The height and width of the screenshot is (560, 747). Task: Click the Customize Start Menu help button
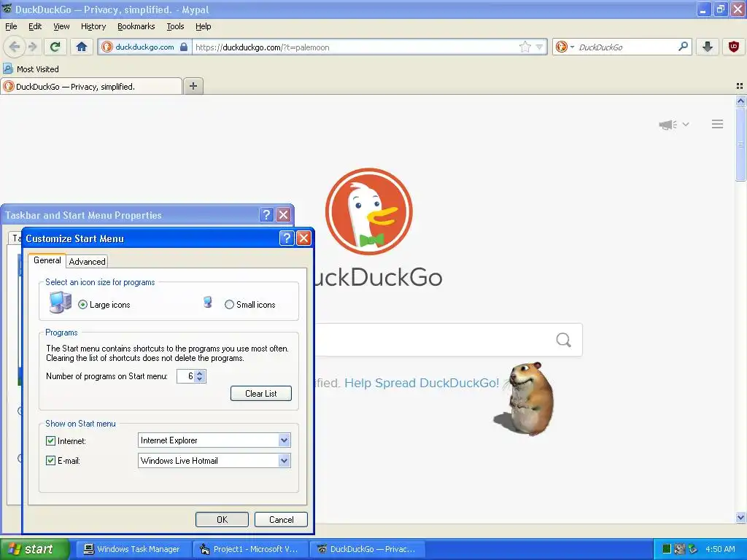pos(286,238)
